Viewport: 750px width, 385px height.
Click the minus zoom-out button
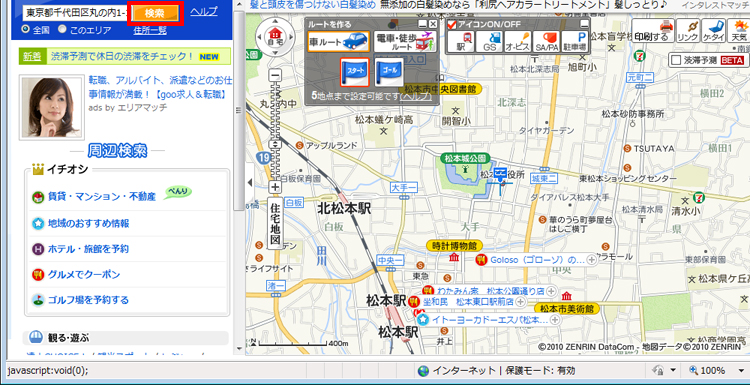[x=276, y=75]
